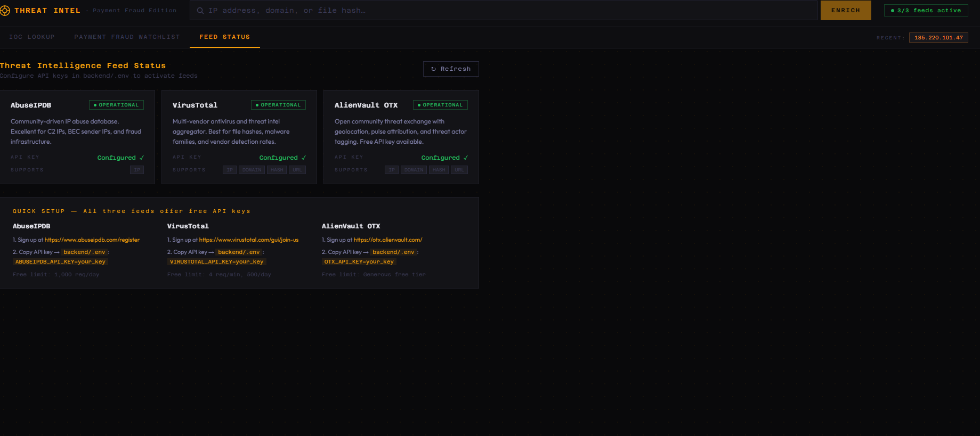Click the URL tag on AlienVault OTX card
This screenshot has height=436, width=980.
click(x=459, y=170)
